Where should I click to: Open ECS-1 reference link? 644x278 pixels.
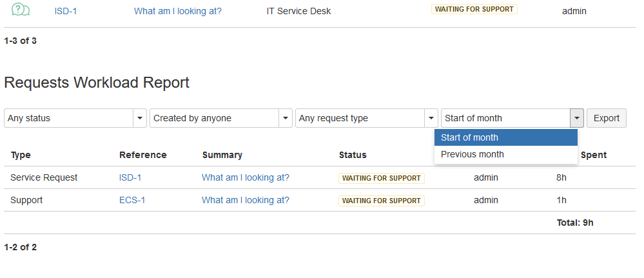[132, 200]
